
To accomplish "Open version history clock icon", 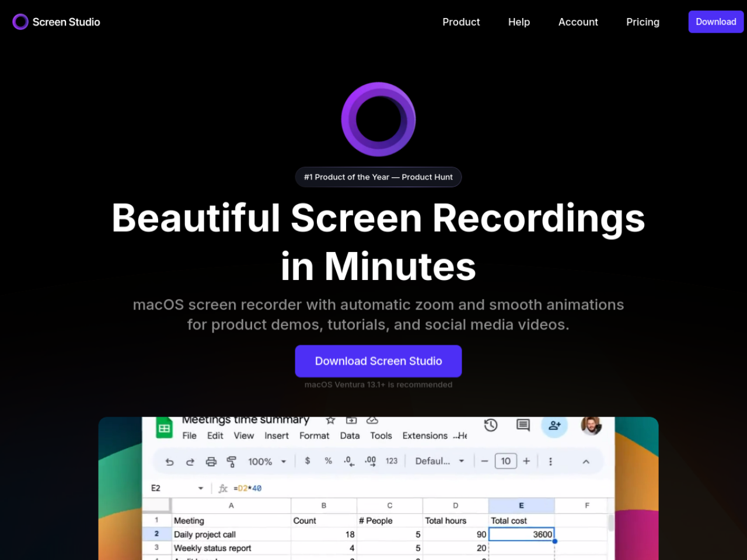I will click(491, 425).
